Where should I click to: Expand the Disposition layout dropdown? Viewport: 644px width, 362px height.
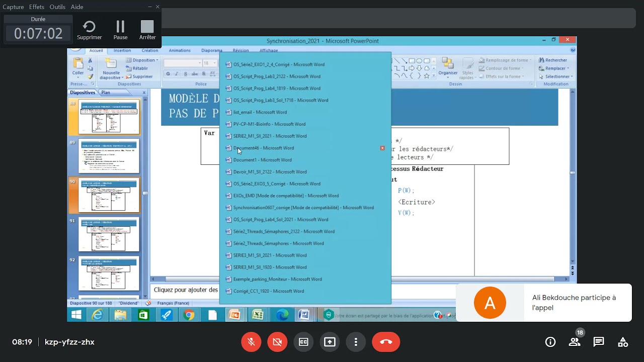click(x=142, y=60)
